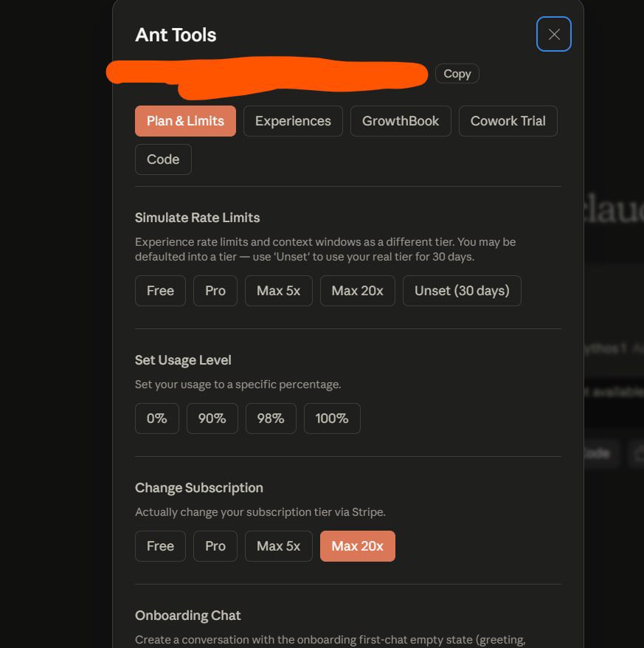The width and height of the screenshot is (644, 648).
Task: Set usage level to 98%
Action: click(x=271, y=418)
